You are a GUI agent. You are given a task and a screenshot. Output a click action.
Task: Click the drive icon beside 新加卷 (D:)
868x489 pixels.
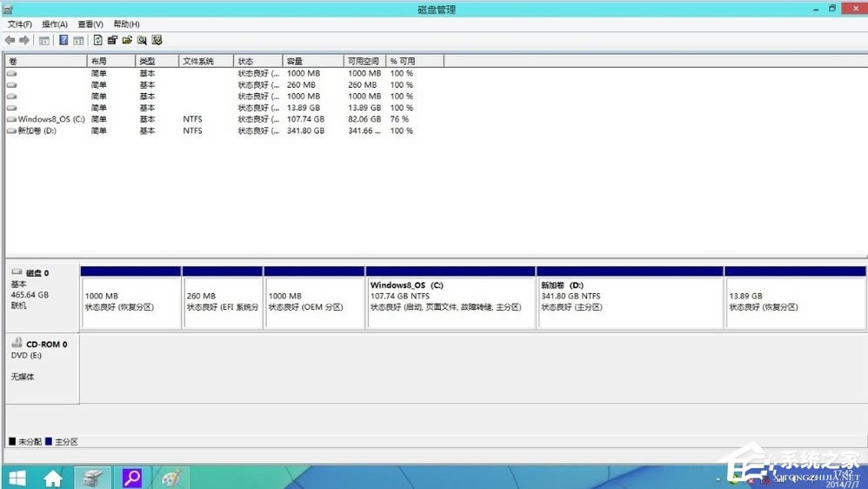[x=11, y=131]
